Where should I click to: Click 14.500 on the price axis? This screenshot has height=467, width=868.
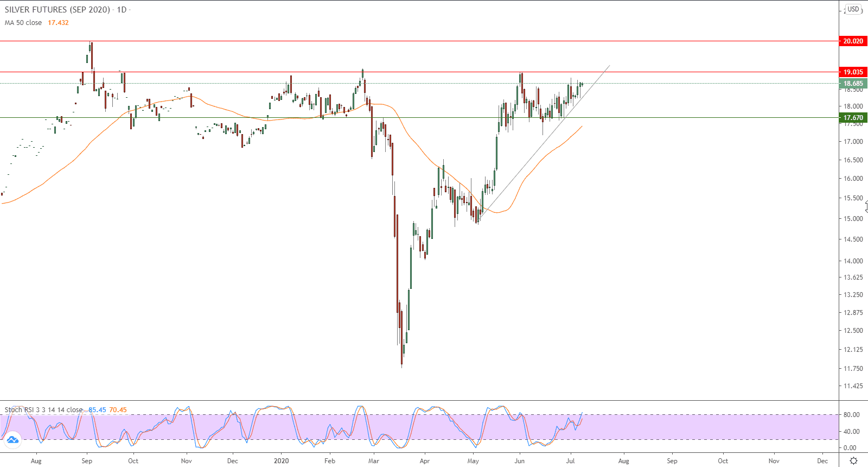853,239
